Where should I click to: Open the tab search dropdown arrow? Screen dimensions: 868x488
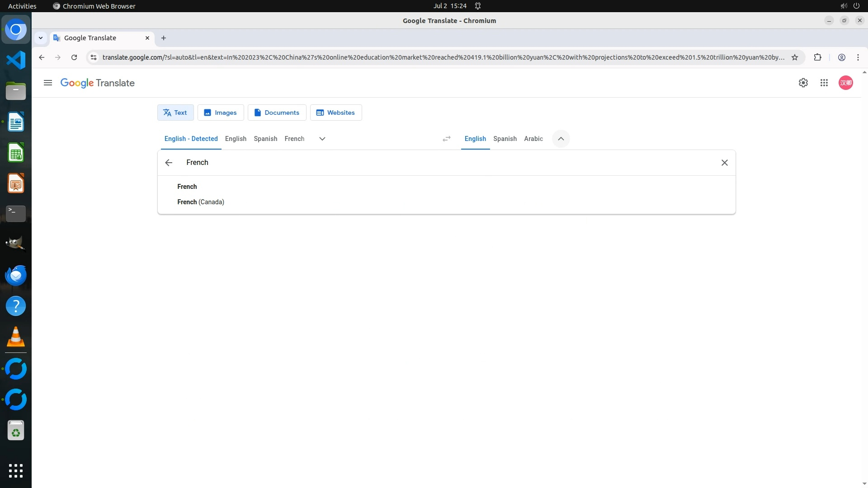point(41,38)
